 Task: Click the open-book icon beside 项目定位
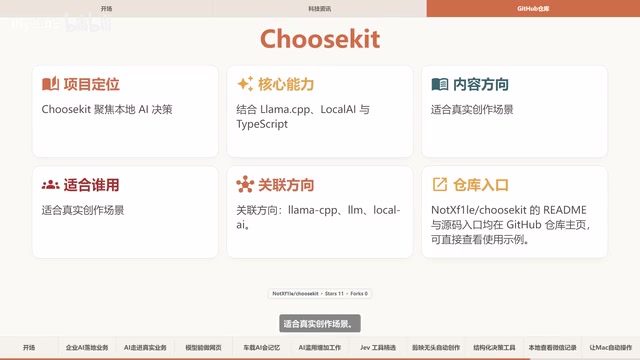[x=51, y=84]
